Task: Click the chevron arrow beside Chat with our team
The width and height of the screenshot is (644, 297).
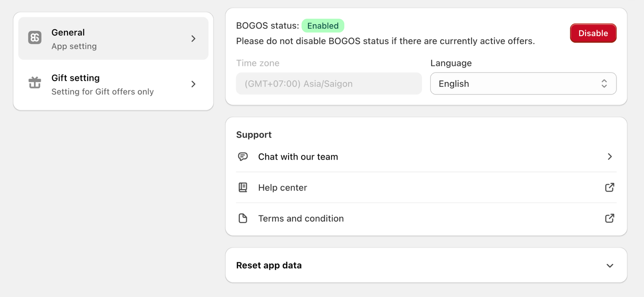Action: pos(610,157)
